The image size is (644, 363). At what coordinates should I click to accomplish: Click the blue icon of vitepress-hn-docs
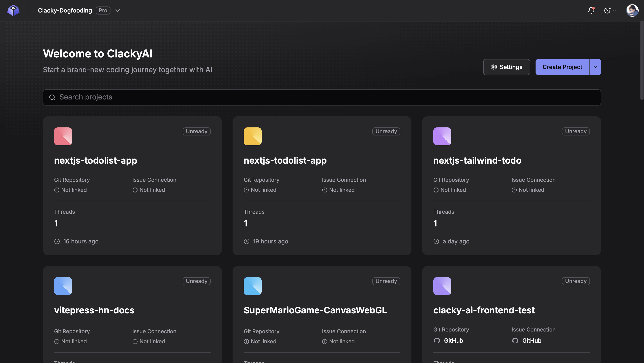pos(63,286)
